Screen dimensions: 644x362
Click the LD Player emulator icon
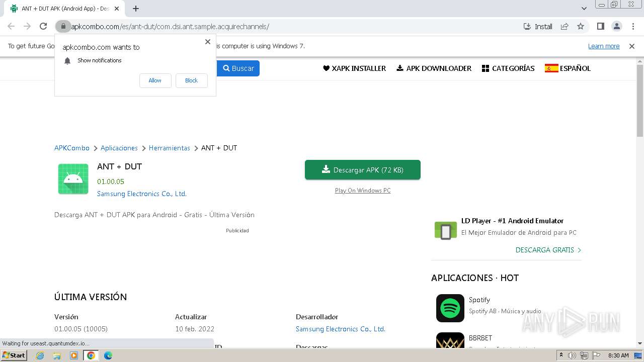click(445, 231)
